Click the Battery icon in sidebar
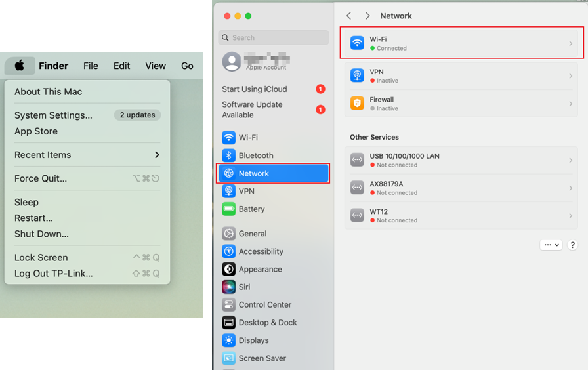 point(228,209)
